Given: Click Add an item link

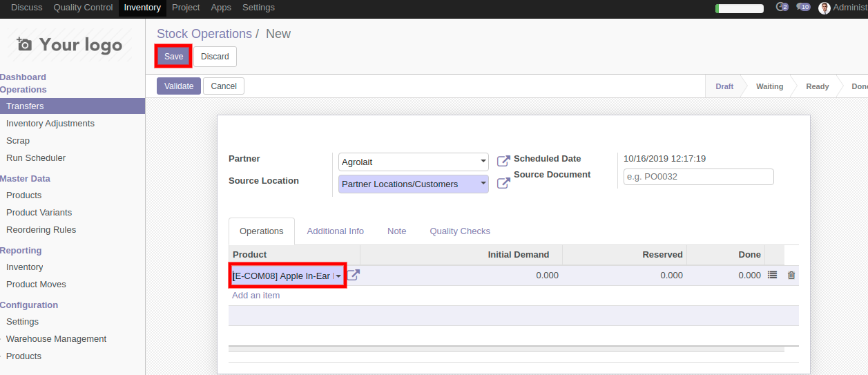Looking at the screenshot, I should [255, 296].
